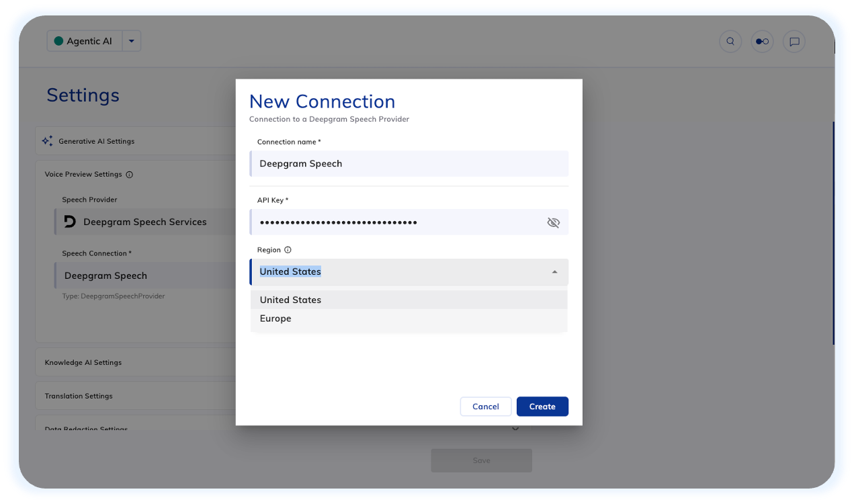The image size is (854, 504).
Task: Click the Generative AI sparkle icon
Action: (47, 141)
